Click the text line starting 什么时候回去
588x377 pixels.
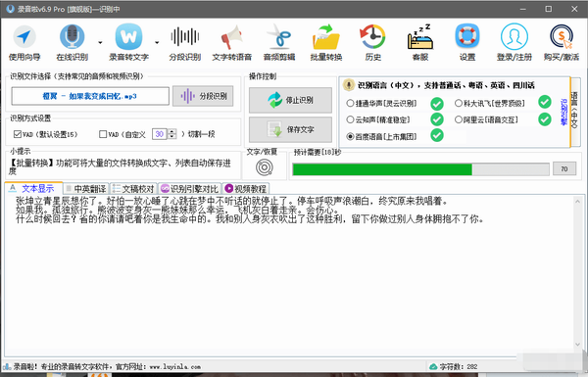click(x=250, y=218)
